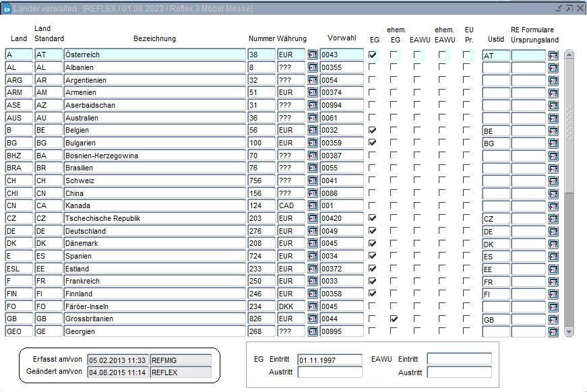Toggle ehem. EG checkbox for Grossbritanien

(x=394, y=319)
